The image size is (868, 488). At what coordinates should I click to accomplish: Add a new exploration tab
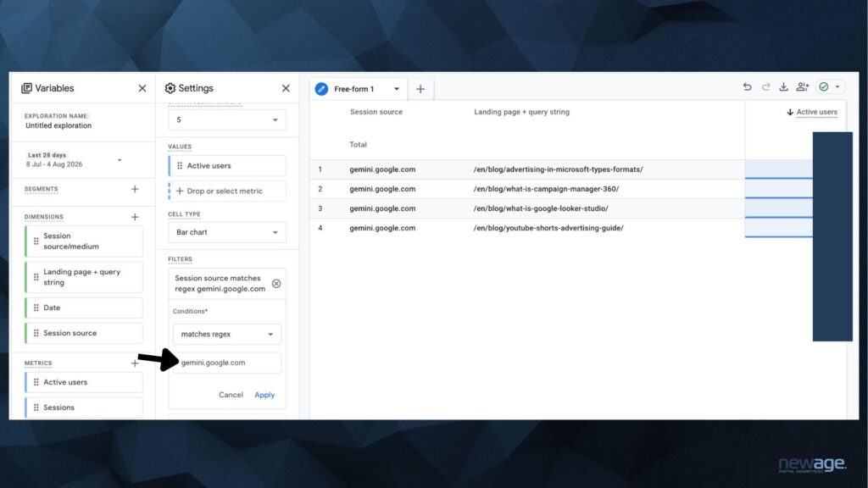coord(420,89)
